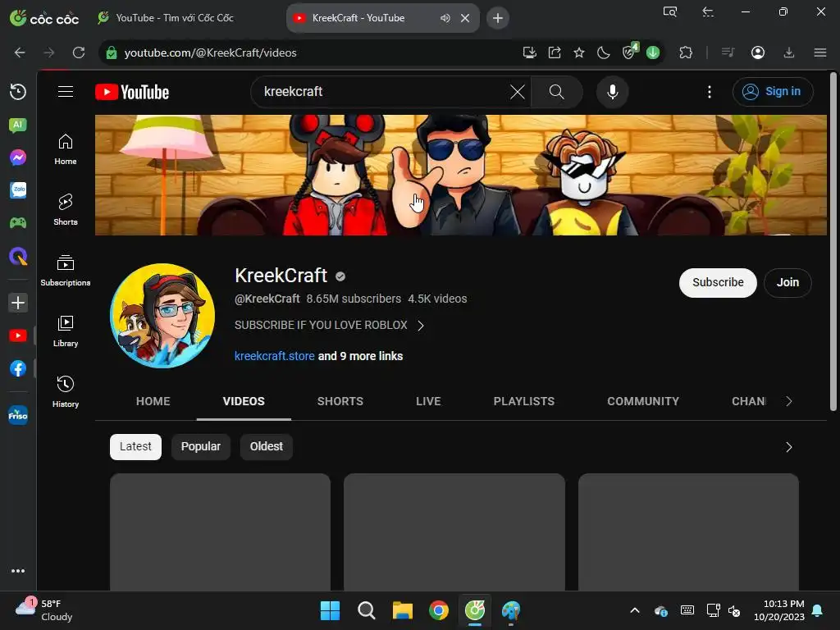Open more sidebar options ellipsis
This screenshot has width=840, height=630.
click(18, 571)
